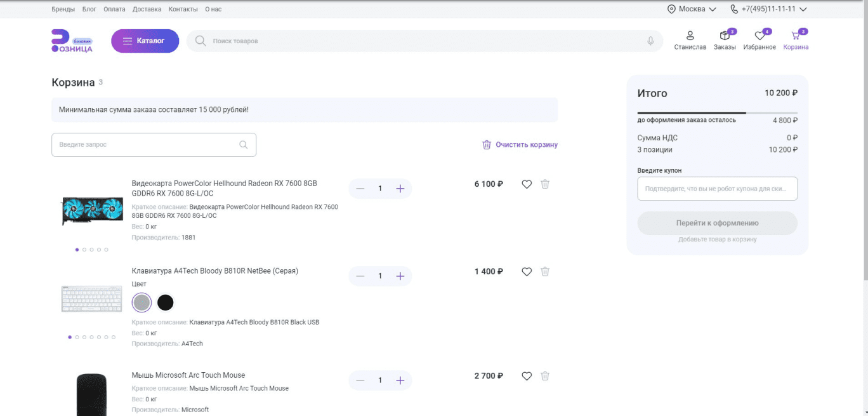The image size is (868, 416).
Task: Select last image dot under video card
Action: click(x=106, y=250)
